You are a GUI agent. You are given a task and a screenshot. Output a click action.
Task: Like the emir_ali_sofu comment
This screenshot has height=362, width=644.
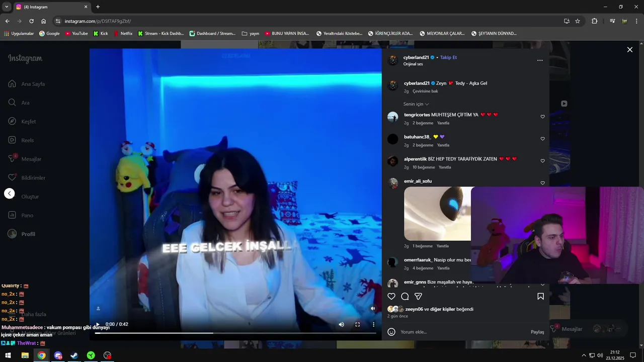point(542,183)
